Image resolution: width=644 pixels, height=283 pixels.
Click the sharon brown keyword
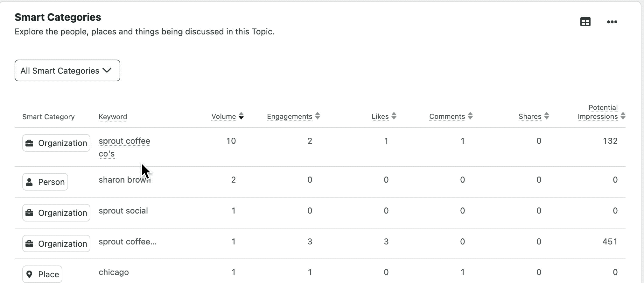pos(125,180)
